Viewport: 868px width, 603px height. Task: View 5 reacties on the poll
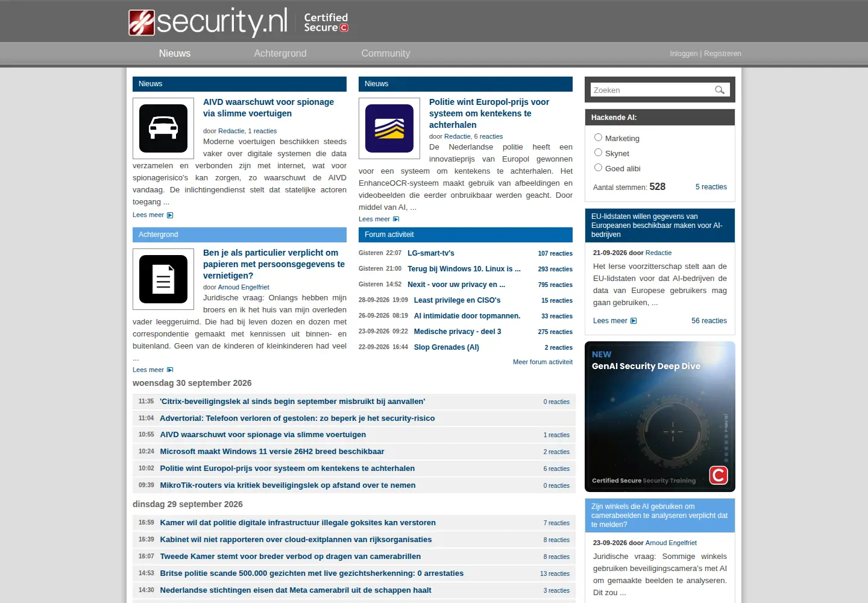[711, 187]
